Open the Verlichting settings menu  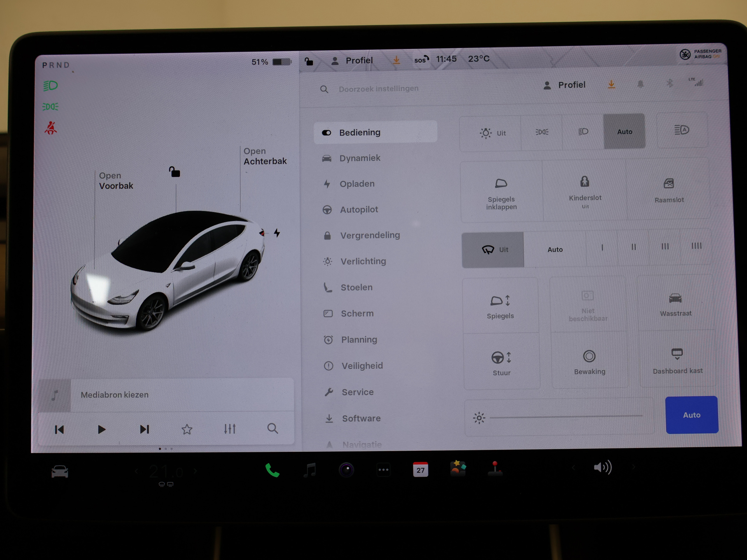[354, 261]
